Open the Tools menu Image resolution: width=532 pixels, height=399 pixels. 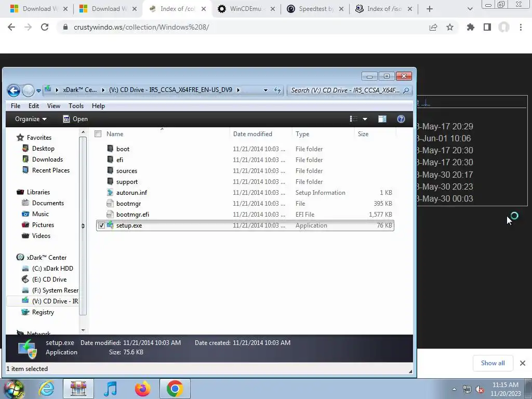(76, 106)
